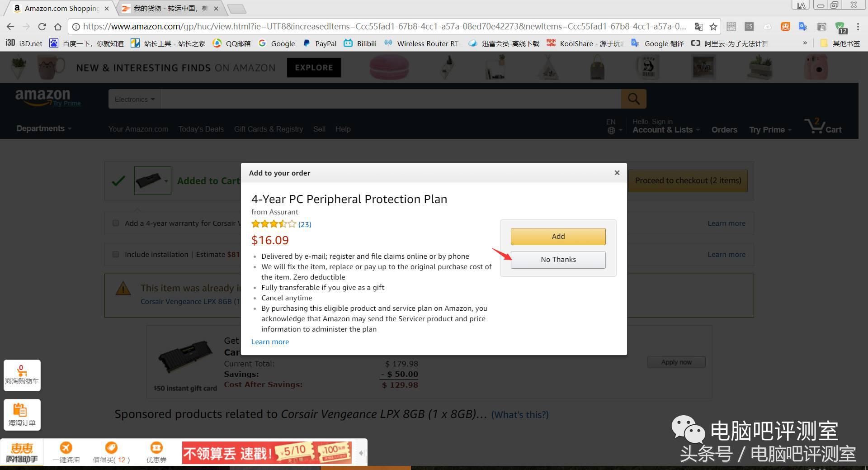Decline the plan with No Thanks

tap(558, 260)
